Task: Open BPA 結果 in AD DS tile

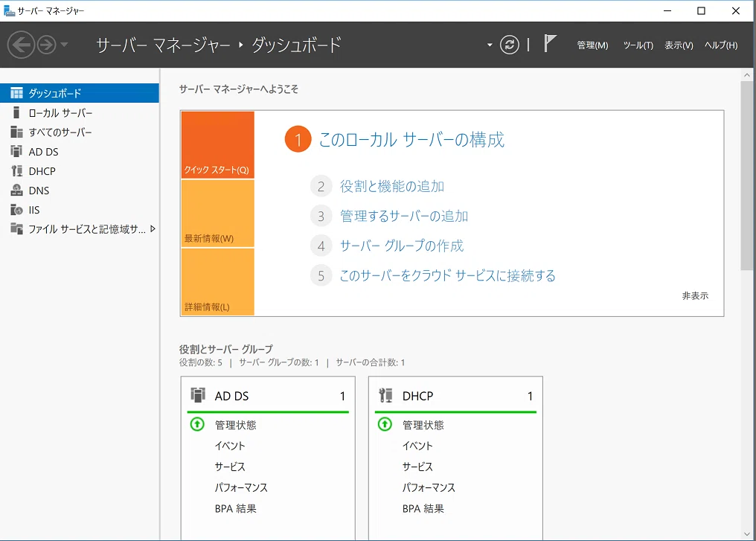Action: 235,509
